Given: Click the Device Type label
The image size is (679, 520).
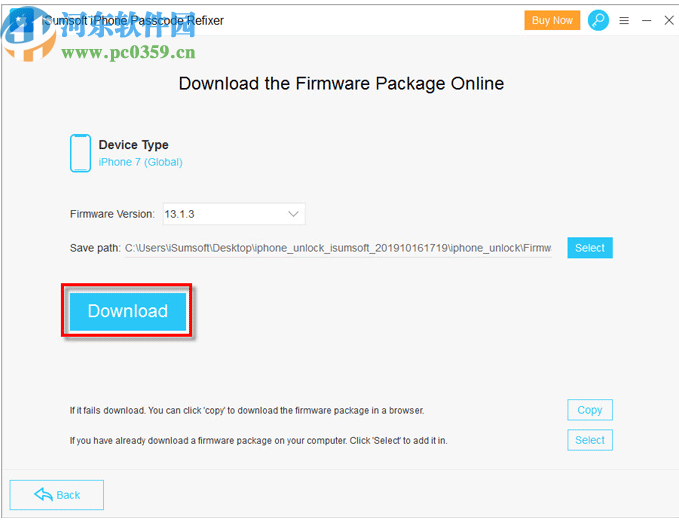Looking at the screenshot, I should point(133,145).
